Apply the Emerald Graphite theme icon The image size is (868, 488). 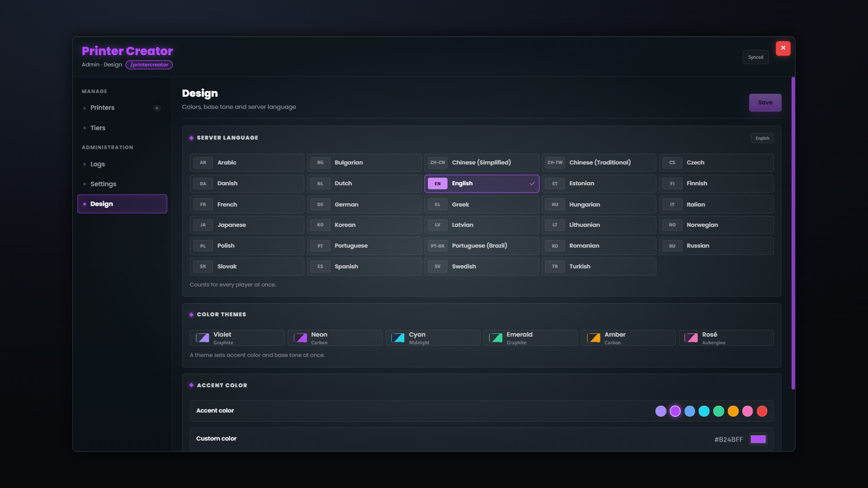[x=495, y=338]
